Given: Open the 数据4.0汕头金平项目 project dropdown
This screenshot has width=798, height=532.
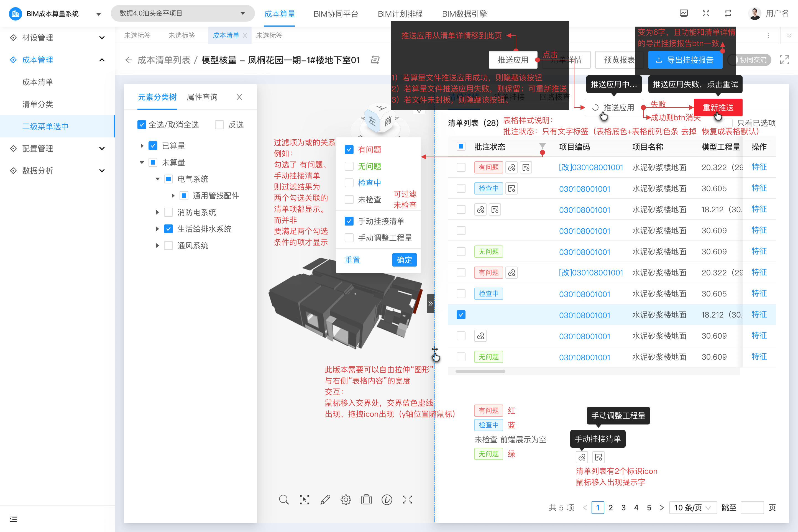Looking at the screenshot, I should 183,14.
